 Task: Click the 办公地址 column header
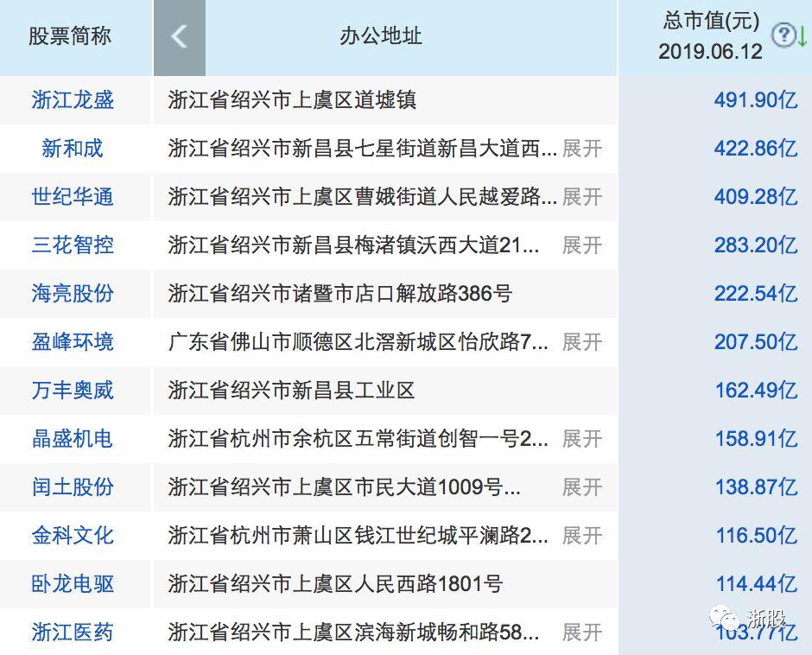[x=381, y=36]
